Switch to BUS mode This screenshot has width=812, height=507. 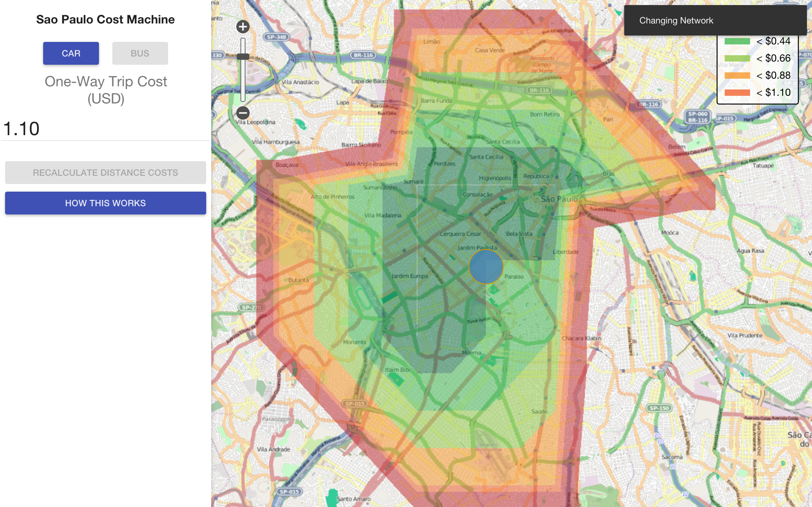[140, 53]
